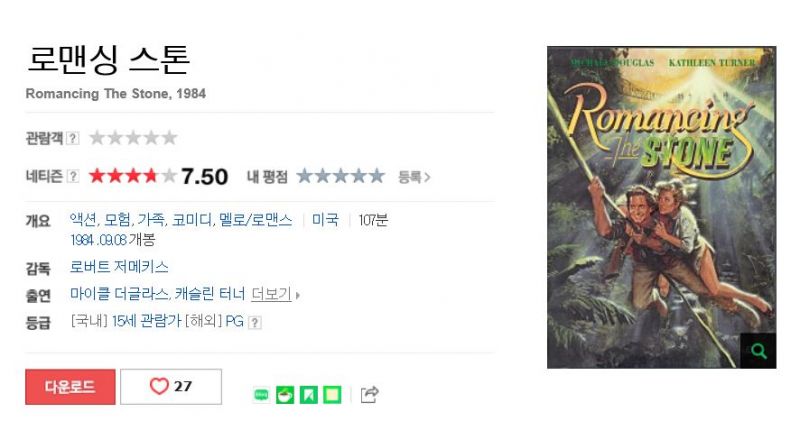Share via the Naver blog speech-bubble icon
The image size is (800, 430).
261,395
